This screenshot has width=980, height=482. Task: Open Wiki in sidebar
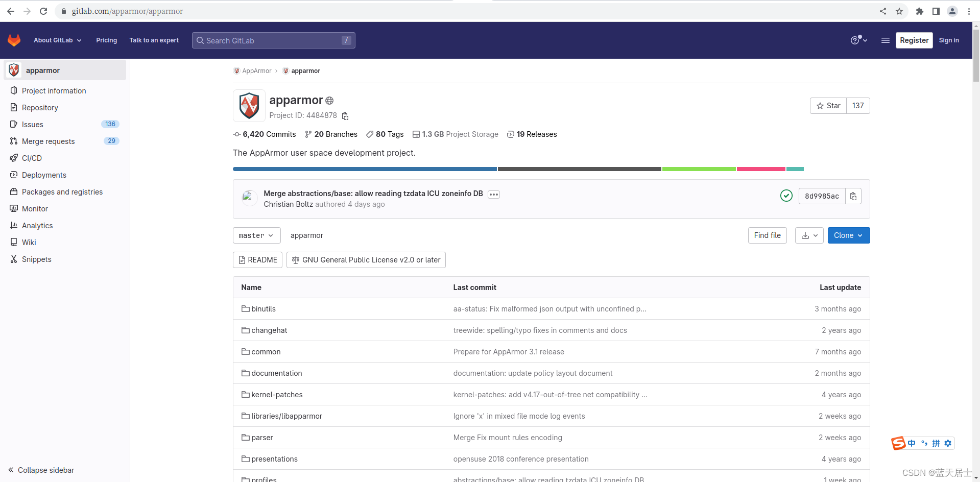(x=65, y=243)
